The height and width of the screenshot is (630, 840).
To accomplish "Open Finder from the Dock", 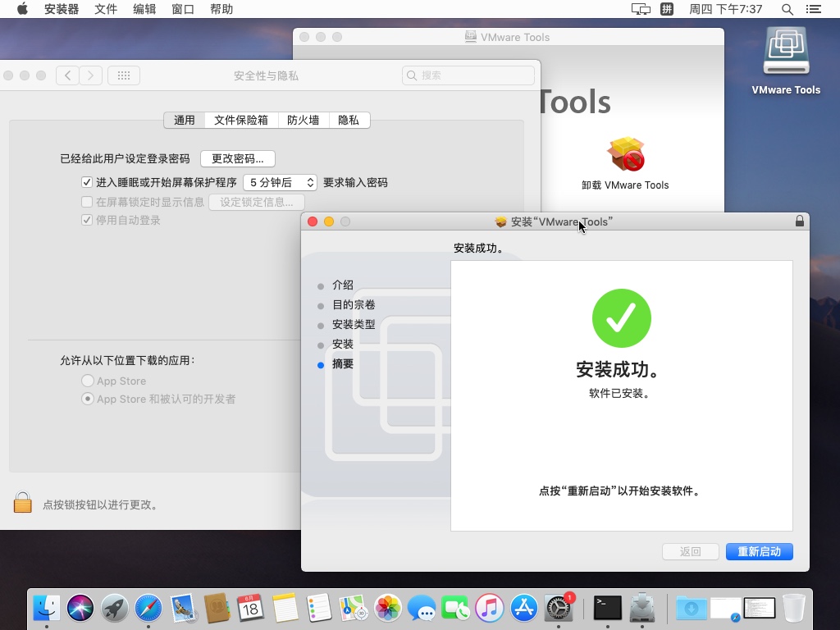I will tap(47, 608).
